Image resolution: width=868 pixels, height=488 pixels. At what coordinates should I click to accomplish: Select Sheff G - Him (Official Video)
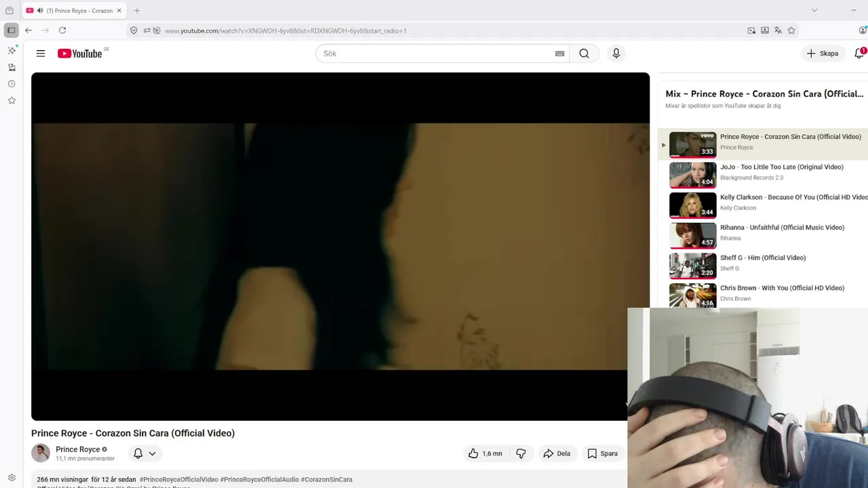(x=763, y=258)
